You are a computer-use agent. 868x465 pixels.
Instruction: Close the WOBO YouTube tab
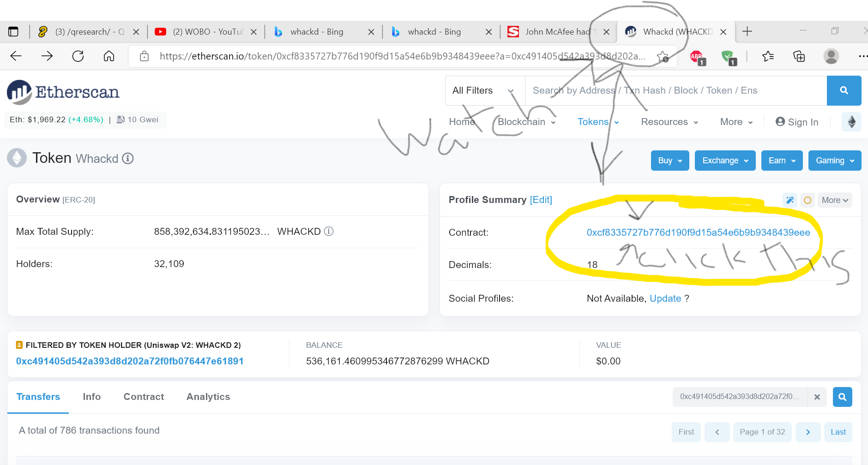tap(253, 32)
